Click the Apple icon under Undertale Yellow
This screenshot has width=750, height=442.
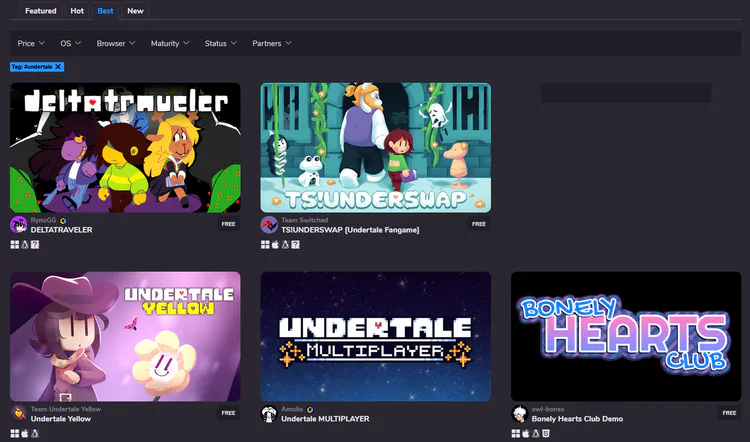click(x=25, y=434)
